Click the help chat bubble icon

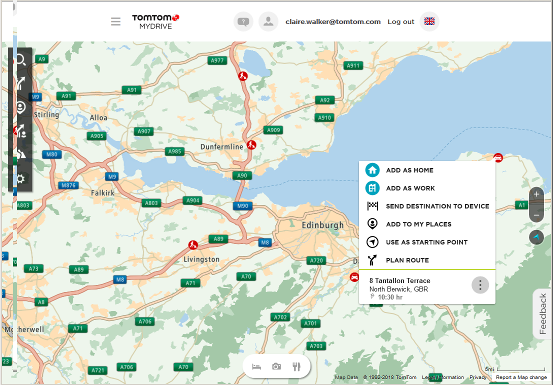[243, 22]
